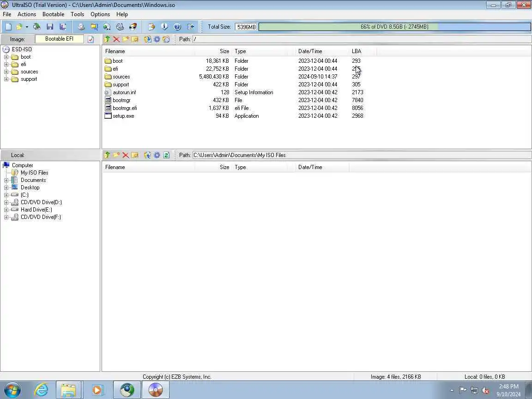Create new folder in Image pane toolbar
The width and height of the screenshot is (532, 399).
point(126,39)
